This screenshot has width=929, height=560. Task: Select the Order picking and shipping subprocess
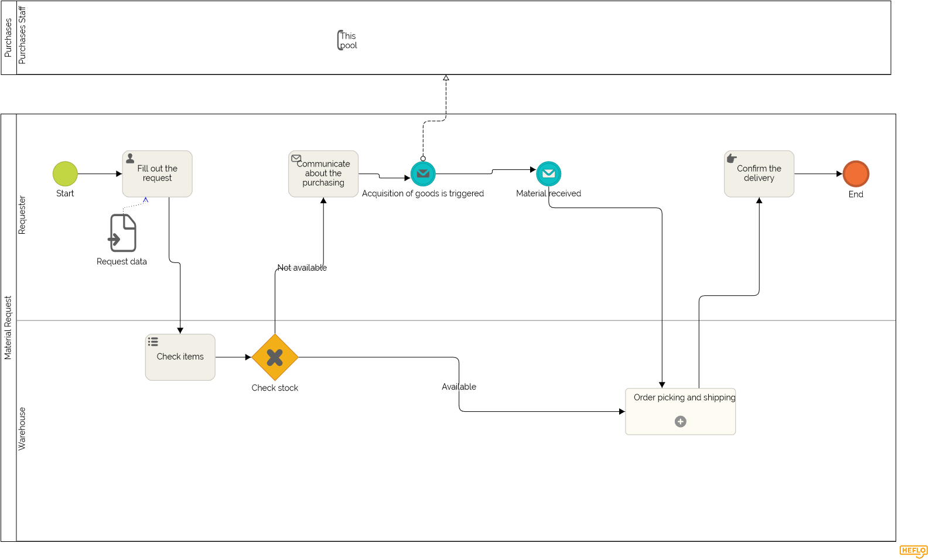(681, 412)
